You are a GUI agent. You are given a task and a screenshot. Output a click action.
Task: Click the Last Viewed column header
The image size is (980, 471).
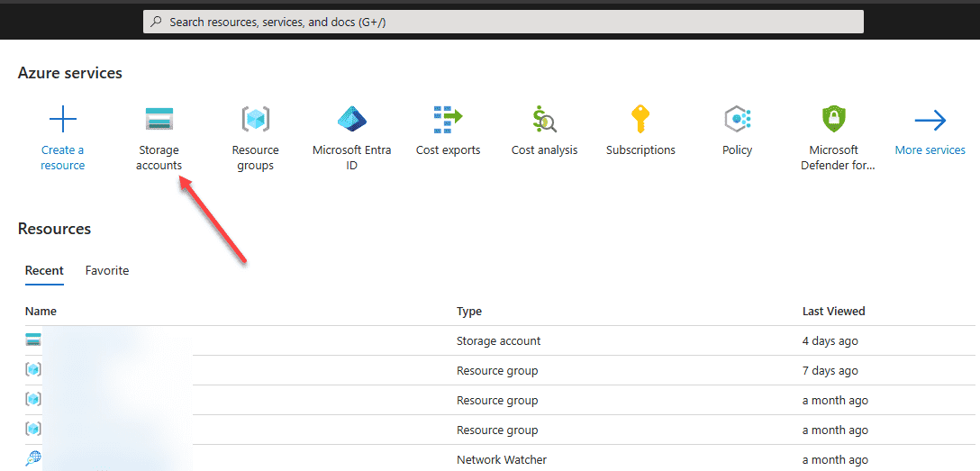pos(834,311)
